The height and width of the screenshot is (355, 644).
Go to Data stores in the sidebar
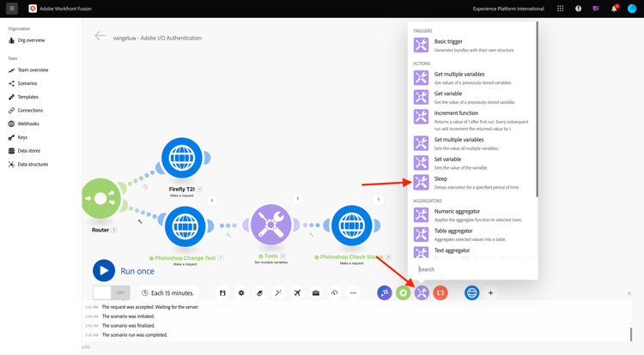[x=24, y=151]
